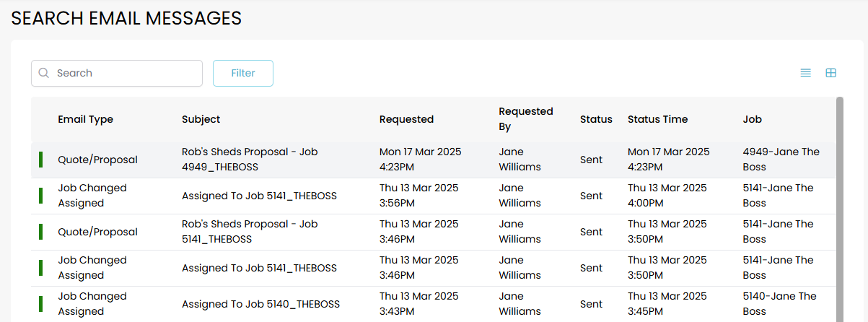Click the Requested By column header
The image size is (868, 322).
(x=526, y=119)
